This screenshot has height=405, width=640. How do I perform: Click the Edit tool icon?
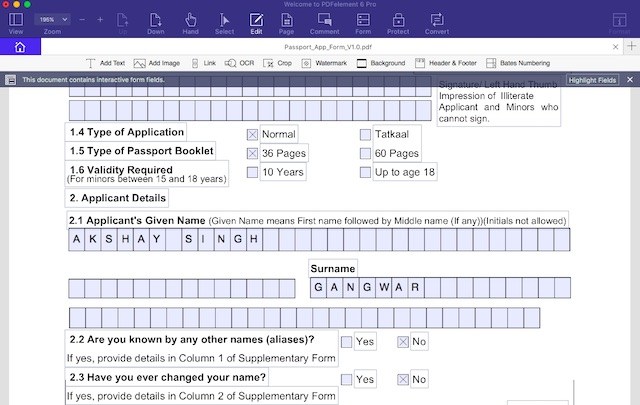255,22
